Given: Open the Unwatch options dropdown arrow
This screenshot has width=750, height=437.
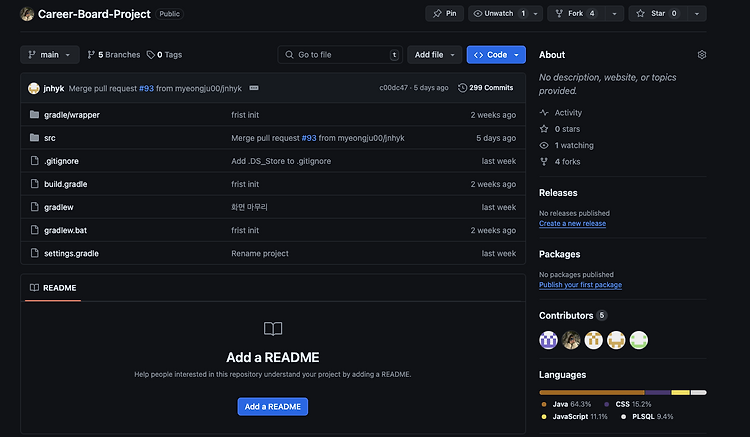Looking at the screenshot, I should coord(536,13).
